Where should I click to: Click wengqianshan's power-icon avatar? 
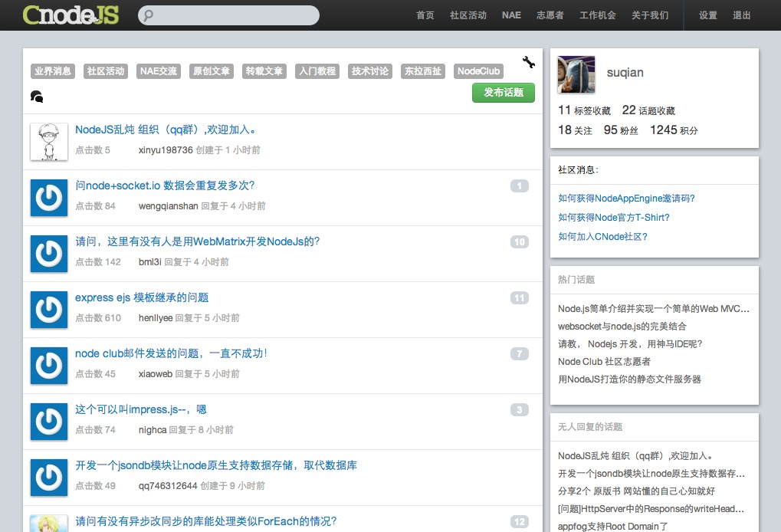(x=49, y=198)
